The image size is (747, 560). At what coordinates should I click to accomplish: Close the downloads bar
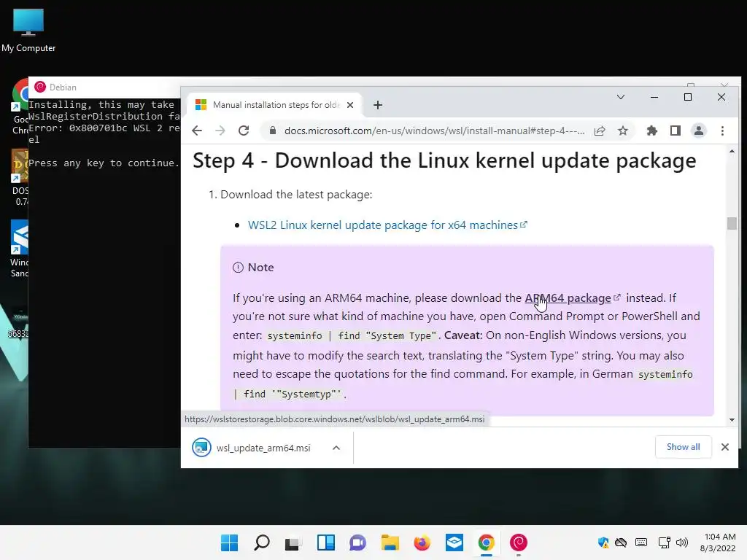724,447
